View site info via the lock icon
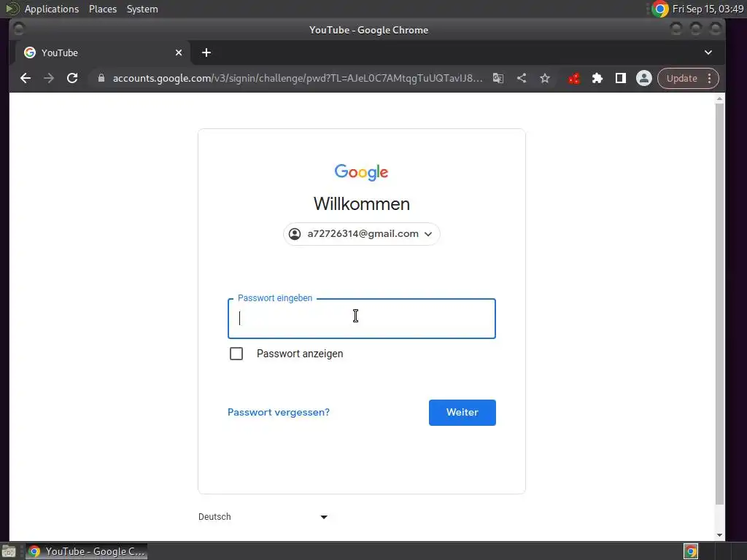 tap(101, 78)
